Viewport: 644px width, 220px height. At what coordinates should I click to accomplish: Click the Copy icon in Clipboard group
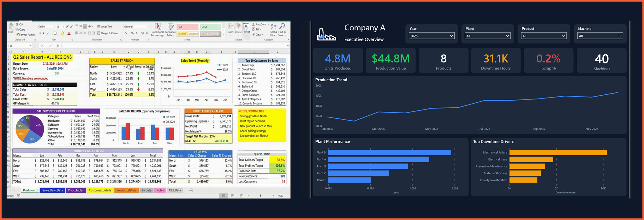17,29
